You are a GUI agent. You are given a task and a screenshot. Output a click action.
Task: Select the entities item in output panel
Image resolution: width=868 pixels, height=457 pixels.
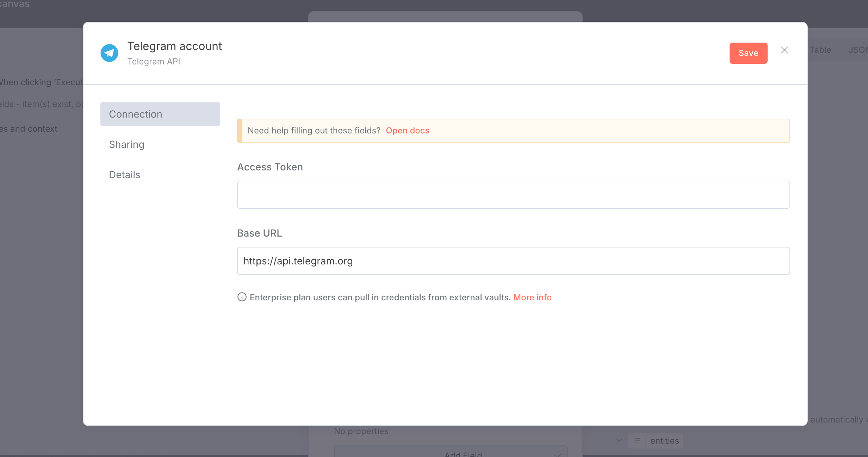(x=664, y=440)
